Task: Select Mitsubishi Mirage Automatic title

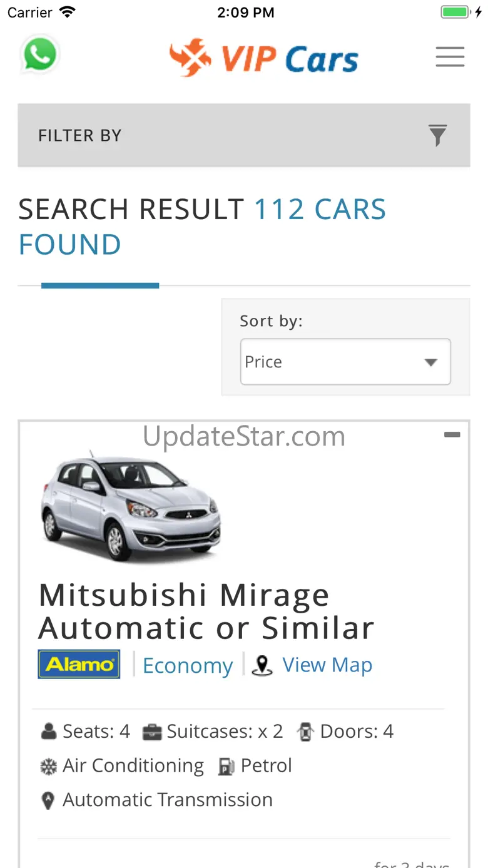Action: click(206, 611)
